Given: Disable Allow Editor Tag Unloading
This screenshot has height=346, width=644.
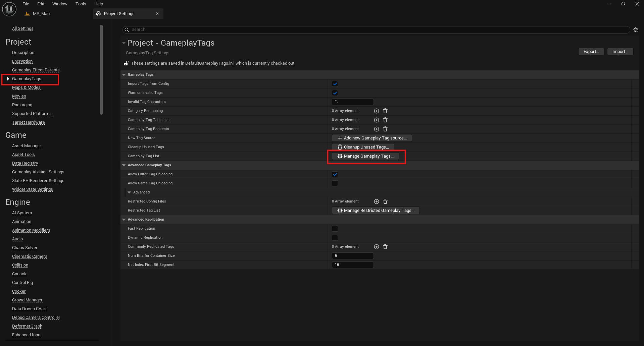Looking at the screenshot, I should pos(335,174).
